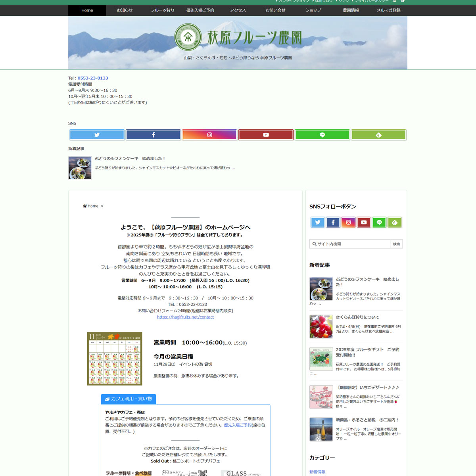
Task: Click the wide green LINE button
Action: coord(322,135)
